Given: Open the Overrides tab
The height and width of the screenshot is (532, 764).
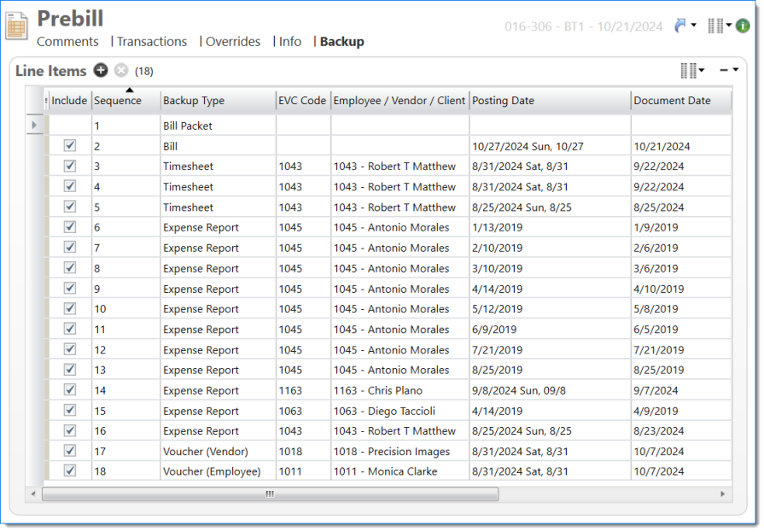Looking at the screenshot, I should [x=233, y=42].
